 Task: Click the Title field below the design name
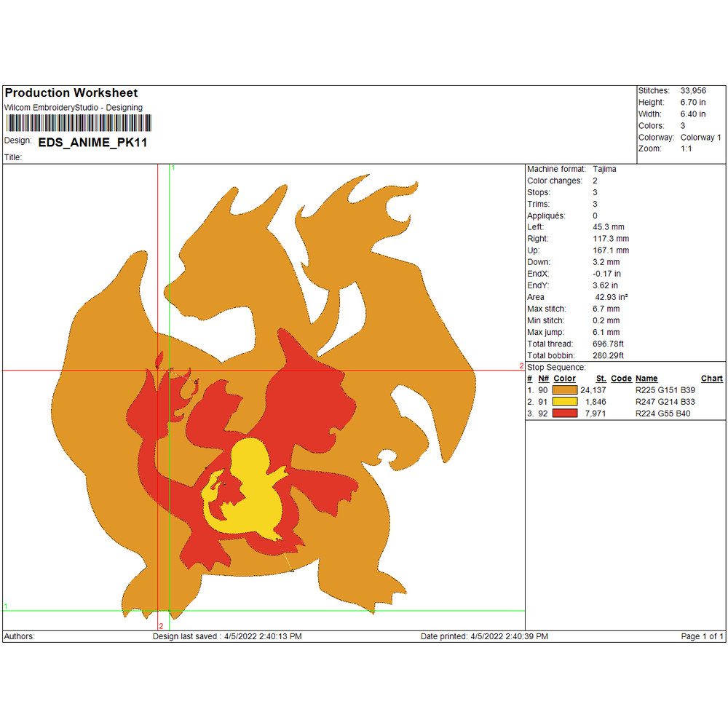coord(14,157)
